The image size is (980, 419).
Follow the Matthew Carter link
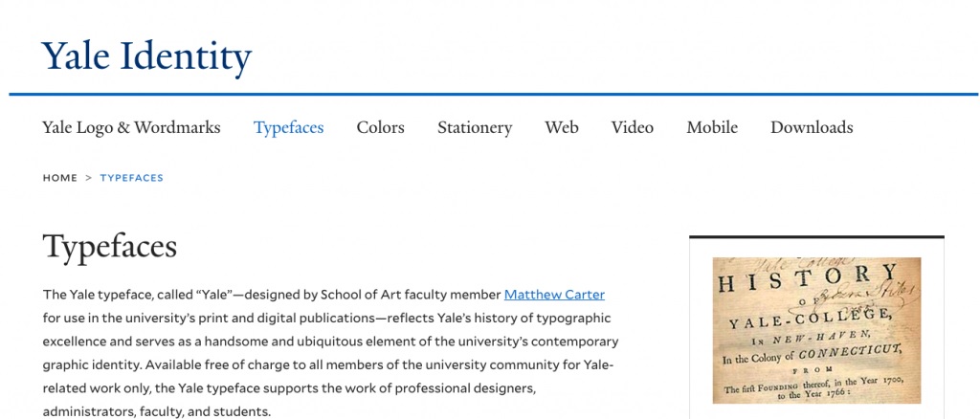point(554,295)
